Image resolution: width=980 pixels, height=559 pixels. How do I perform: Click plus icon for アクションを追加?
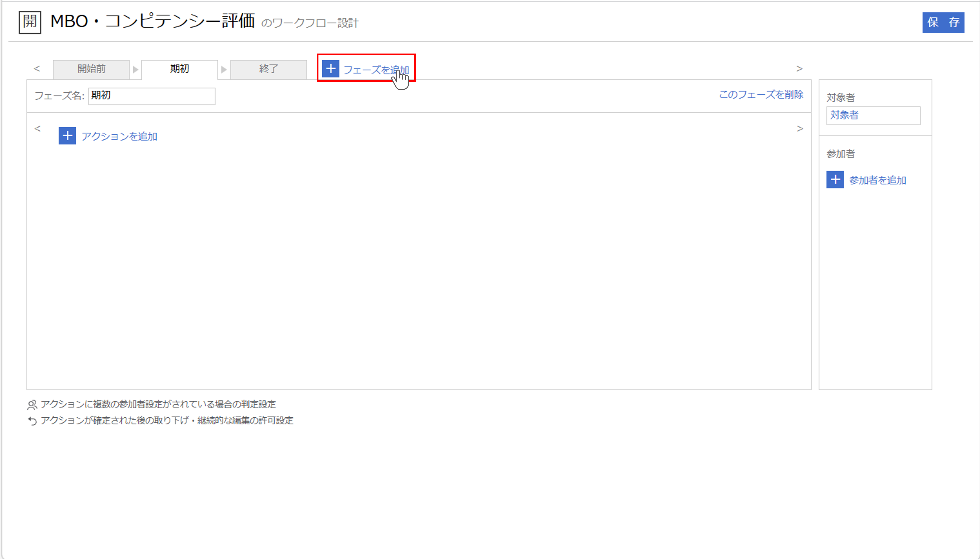point(67,136)
